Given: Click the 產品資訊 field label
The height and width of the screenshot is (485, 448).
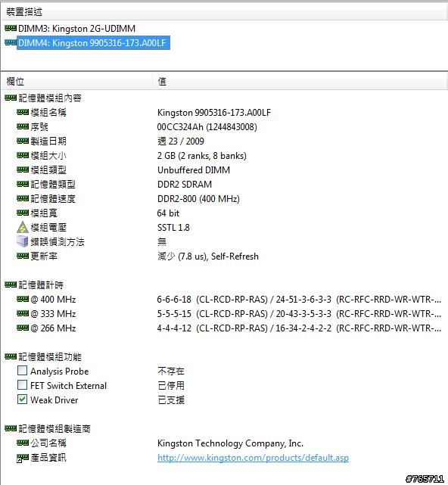Looking at the screenshot, I should (x=48, y=458).
